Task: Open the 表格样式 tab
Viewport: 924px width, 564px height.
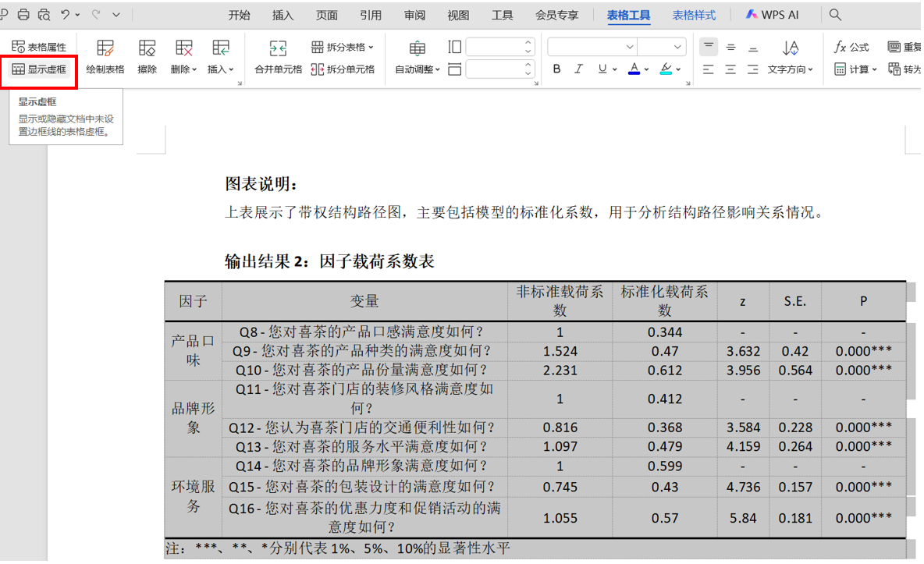Action: [x=694, y=16]
